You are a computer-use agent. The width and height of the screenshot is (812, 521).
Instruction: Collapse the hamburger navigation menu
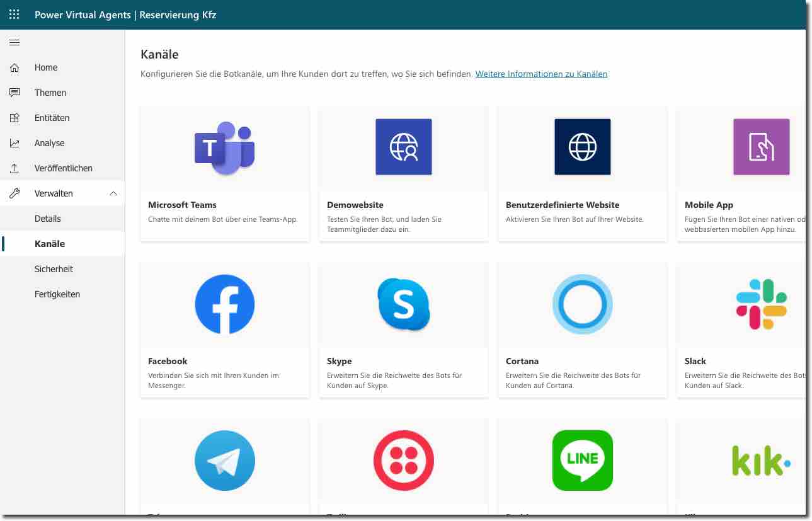pyautogui.click(x=14, y=43)
